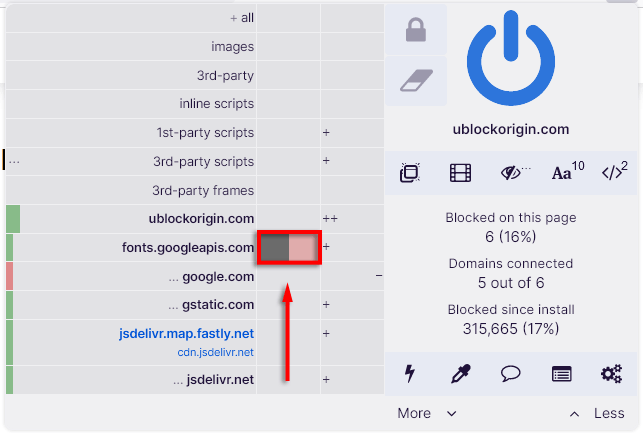The width and height of the screenshot is (643, 433).
Task: Click the eraser revert-changes icon
Action: coord(415,81)
